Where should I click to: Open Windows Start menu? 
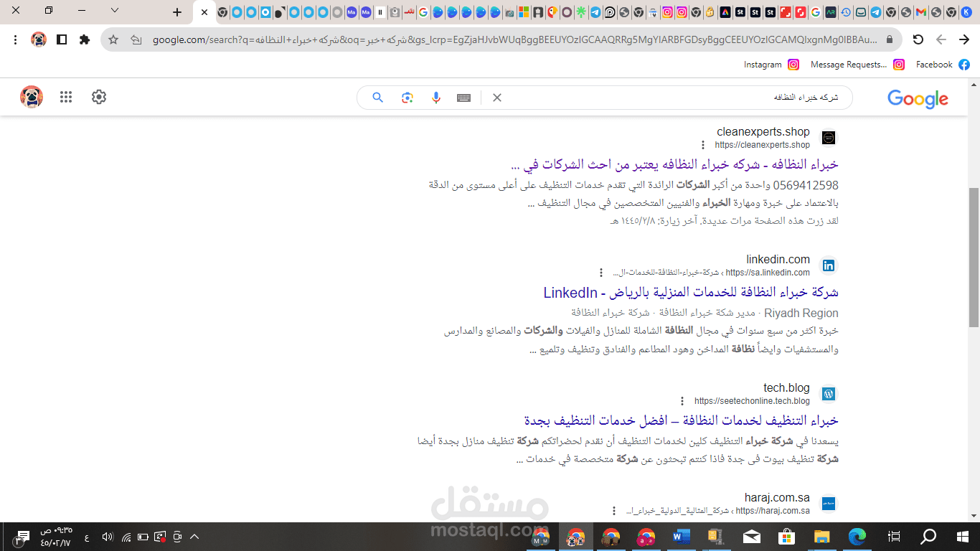(963, 537)
